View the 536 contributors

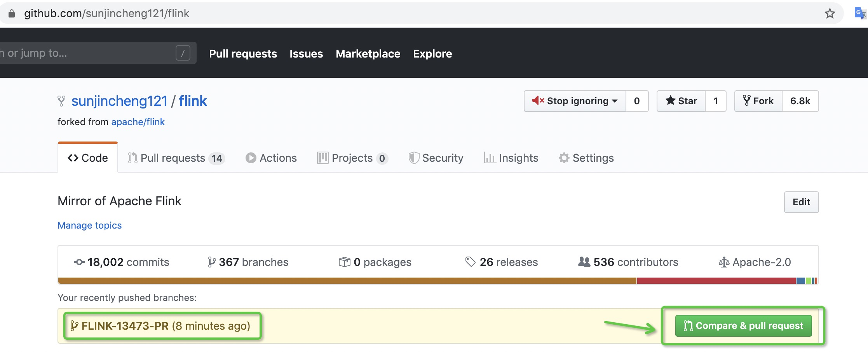coord(628,262)
